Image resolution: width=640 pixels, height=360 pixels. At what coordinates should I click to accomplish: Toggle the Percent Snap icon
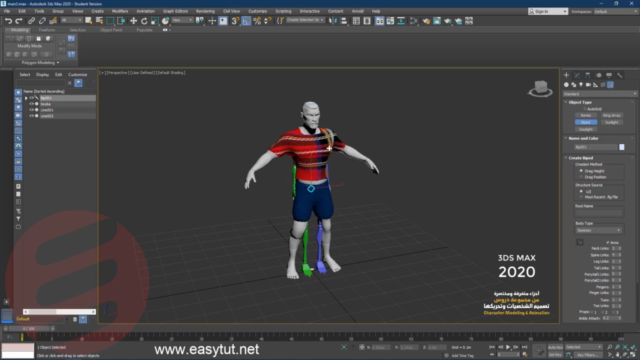[257, 21]
